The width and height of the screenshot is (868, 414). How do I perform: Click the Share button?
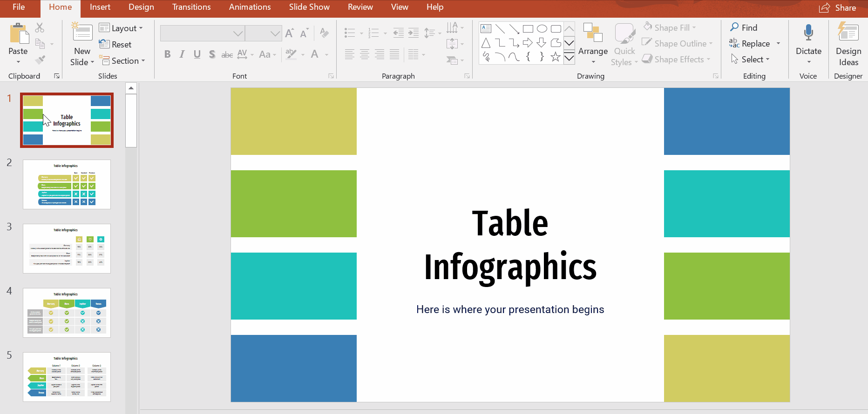click(x=838, y=8)
